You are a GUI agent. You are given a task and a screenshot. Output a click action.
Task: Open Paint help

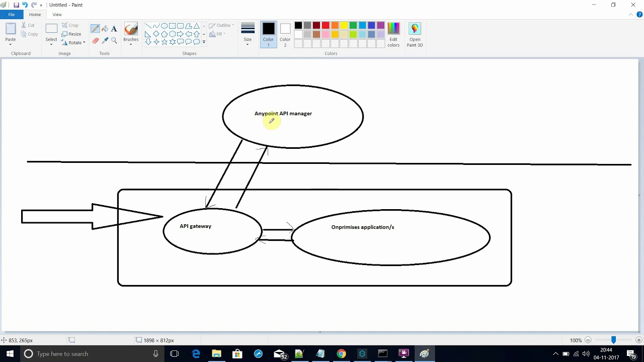[639, 15]
